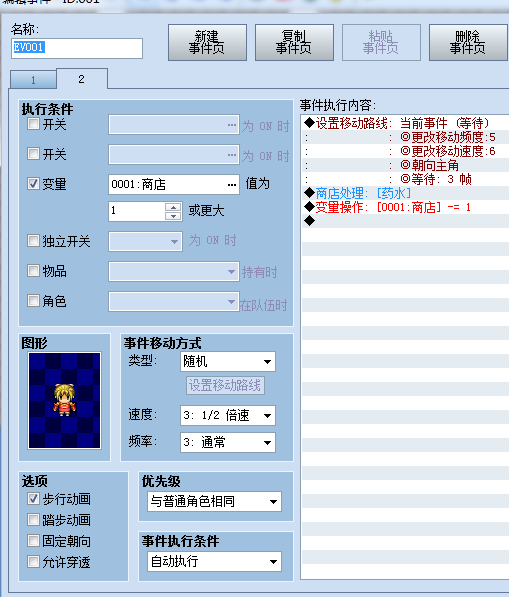The width and height of the screenshot is (509, 597).
Task: Click the 删除事件页 button
Action: tap(468, 43)
